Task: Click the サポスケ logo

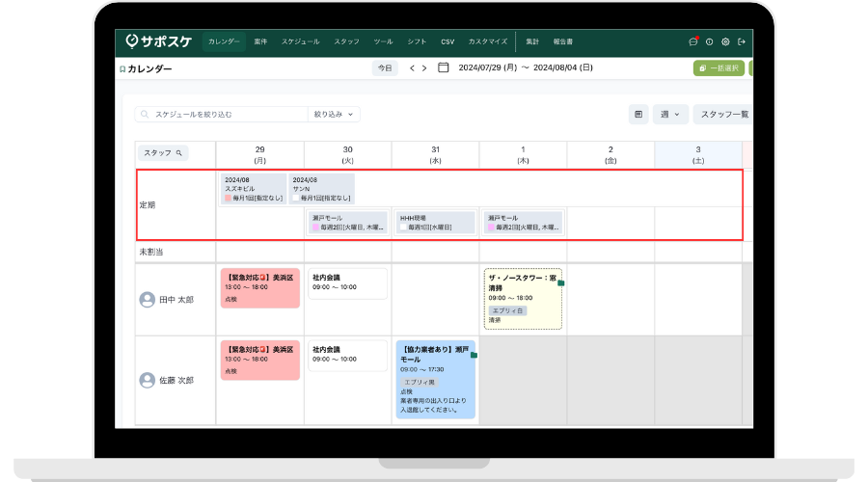Action: [159, 41]
